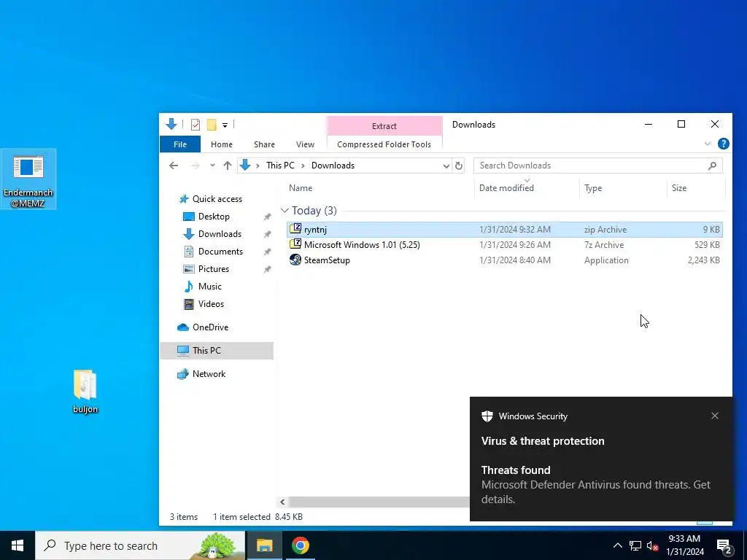Select This PC in navigation pane

click(217, 351)
